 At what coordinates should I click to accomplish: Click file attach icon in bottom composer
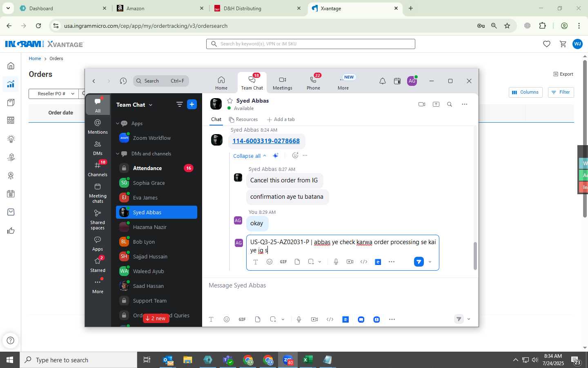click(258, 319)
